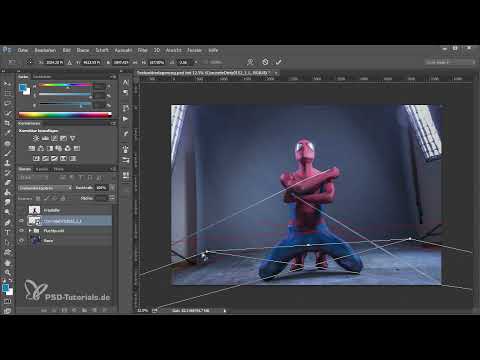
Task: Select the Spot Healing Brush tool
Action: (7, 143)
